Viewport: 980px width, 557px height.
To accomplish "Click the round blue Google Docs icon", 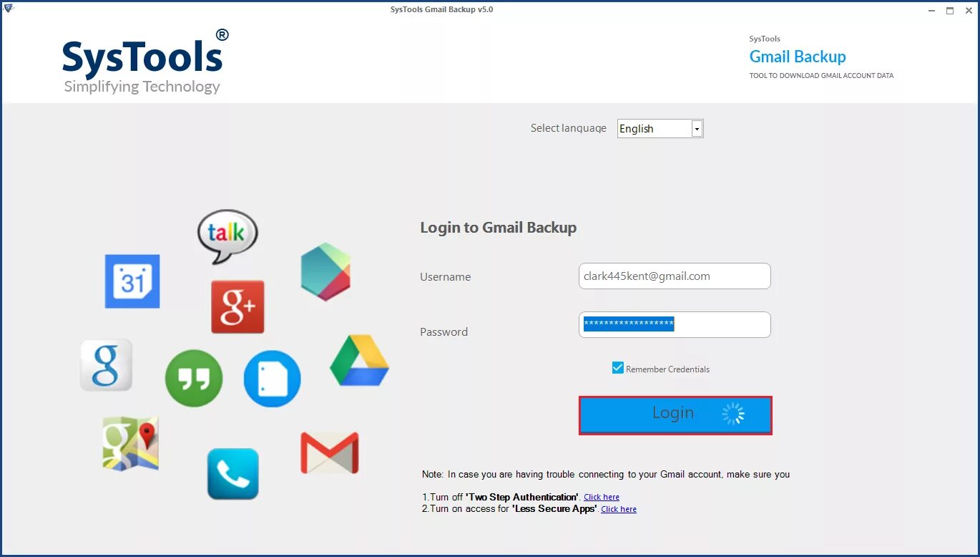I will tap(272, 379).
